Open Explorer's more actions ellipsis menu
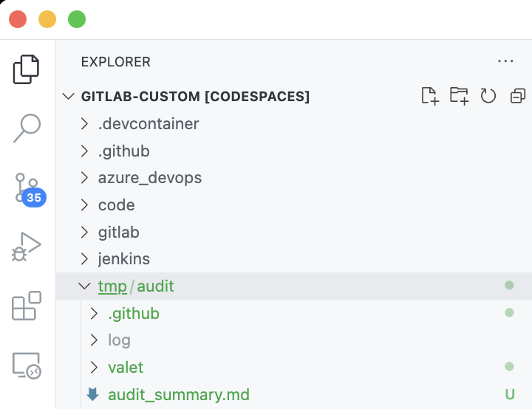 pos(505,61)
